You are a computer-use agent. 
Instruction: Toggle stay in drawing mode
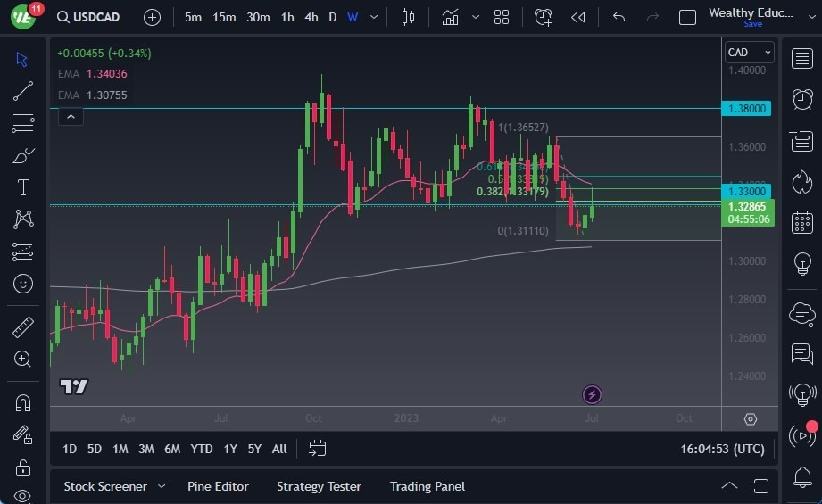[22, 434]
